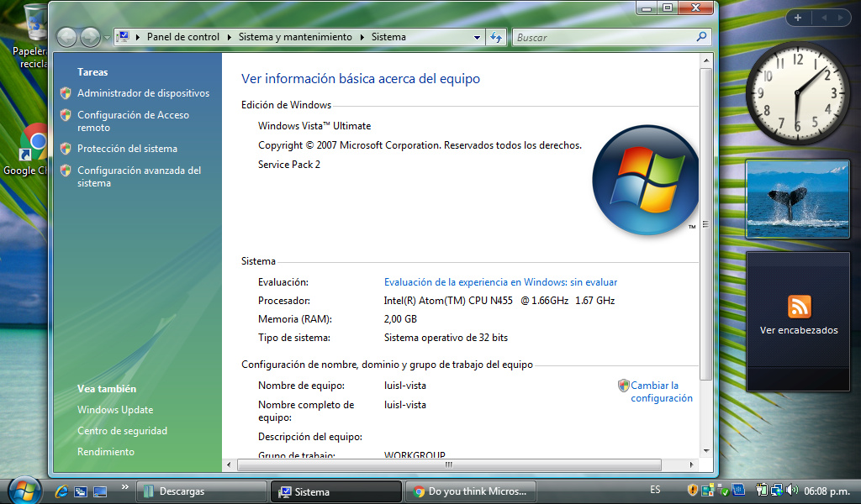861x504 pixels.
Task: Switch to the Chrome taskbar window button
Action: pyautogui.click(x=471, y=491)
